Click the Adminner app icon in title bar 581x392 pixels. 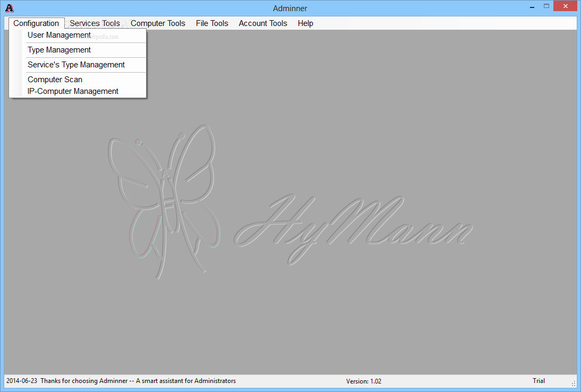[x=9, y=8]
